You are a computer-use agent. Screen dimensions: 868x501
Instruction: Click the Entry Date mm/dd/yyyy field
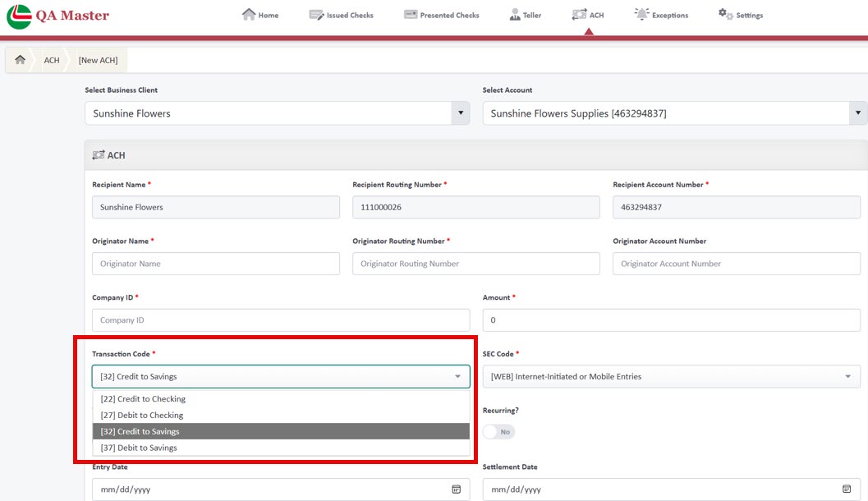(281, 490)
